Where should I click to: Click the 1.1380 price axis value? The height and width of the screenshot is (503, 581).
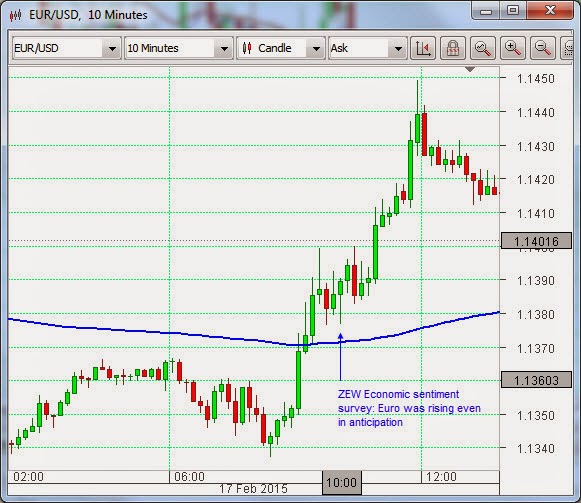(535, 314)
